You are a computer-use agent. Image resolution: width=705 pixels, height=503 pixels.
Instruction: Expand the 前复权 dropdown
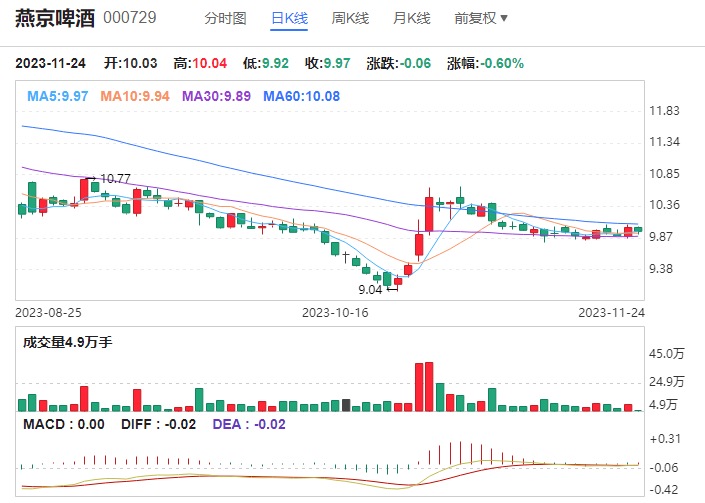coord(481,18)
